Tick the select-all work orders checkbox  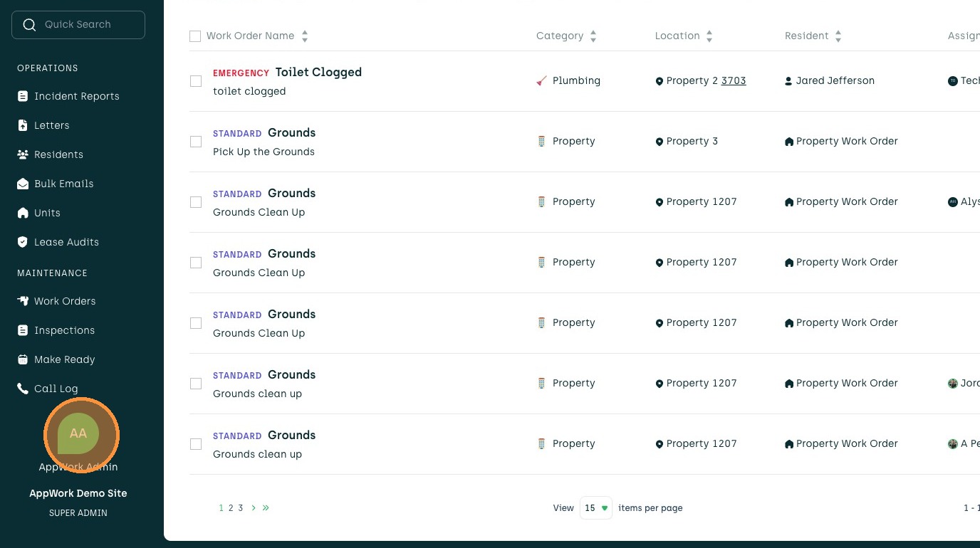pos(195,36)
